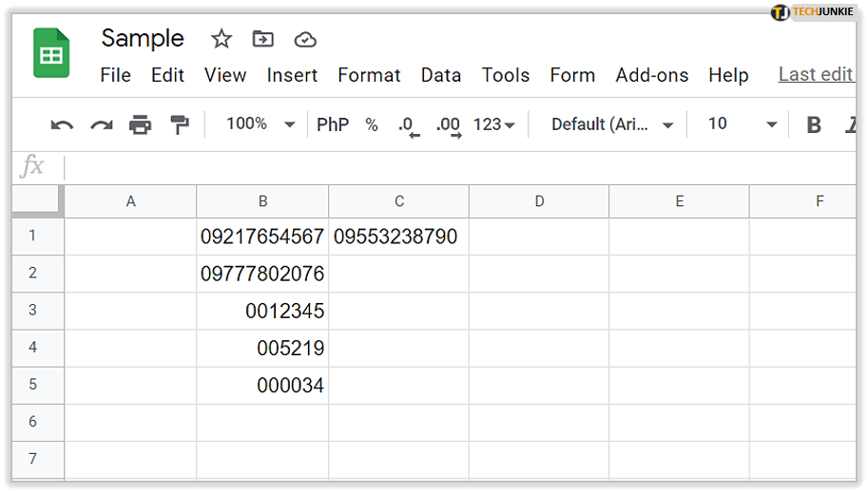Image resolution: width=868 pixels, height=493 pixels.
Task: Check the cloud save status icon
Action: 305,39
